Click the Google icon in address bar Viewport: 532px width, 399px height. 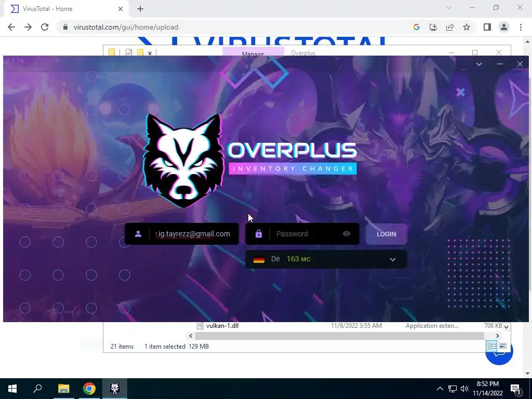417,27
